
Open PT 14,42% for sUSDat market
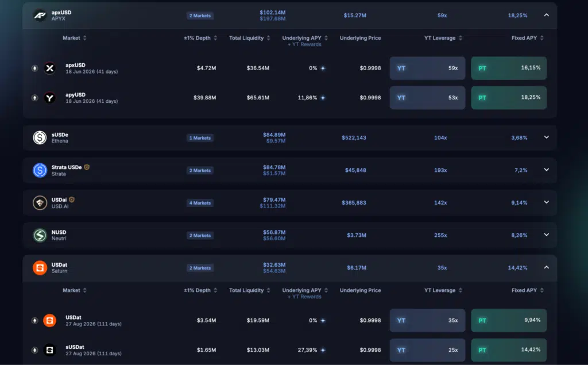pos(509,350)
